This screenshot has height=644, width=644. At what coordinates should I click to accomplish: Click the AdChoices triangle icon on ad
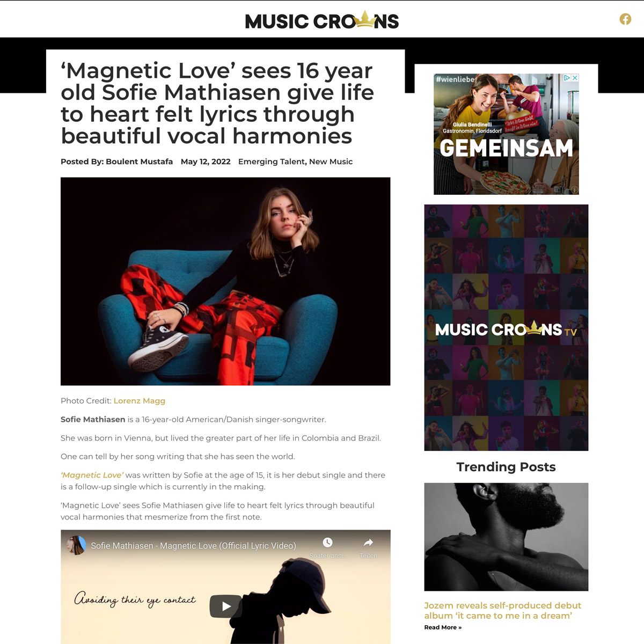567,78
